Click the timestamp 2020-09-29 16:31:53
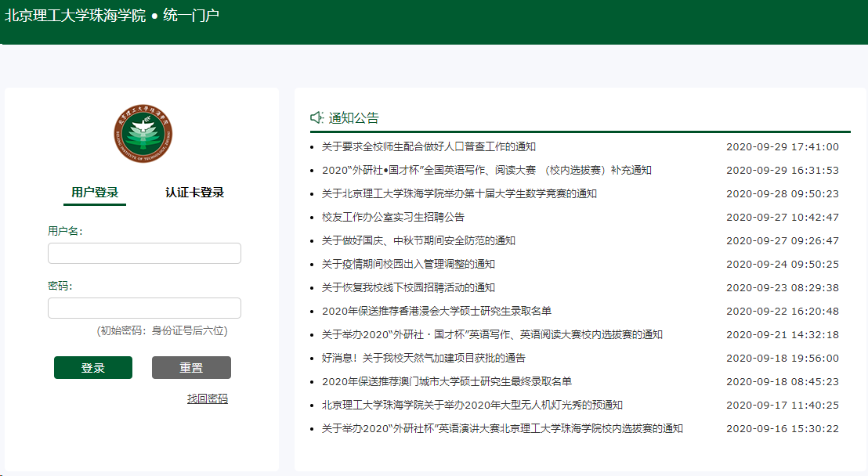Screen dimensions: 868x476 (783, 170)
